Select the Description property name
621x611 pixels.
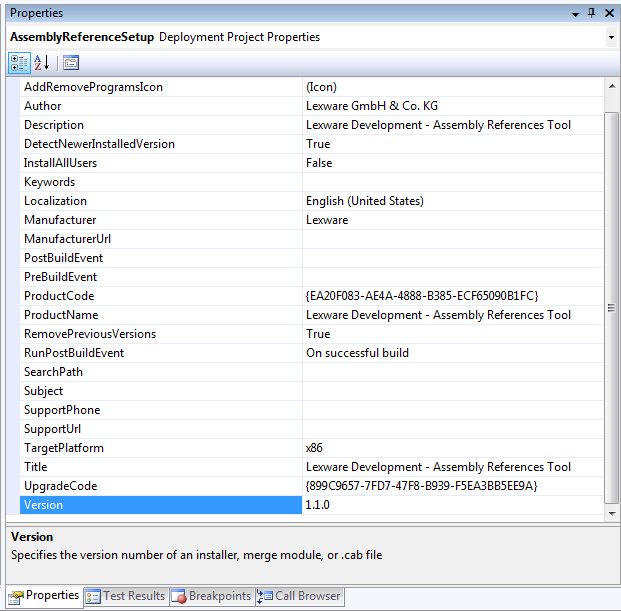tap(161, 125)
